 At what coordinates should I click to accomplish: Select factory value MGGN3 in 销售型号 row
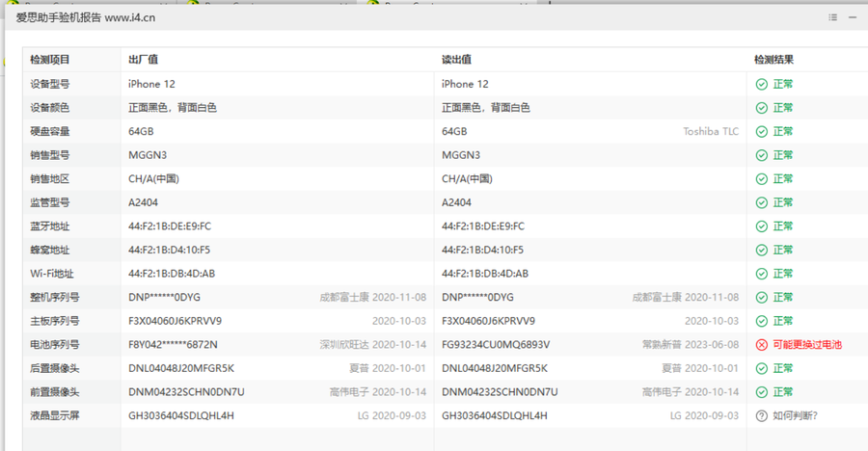[148, 155]
